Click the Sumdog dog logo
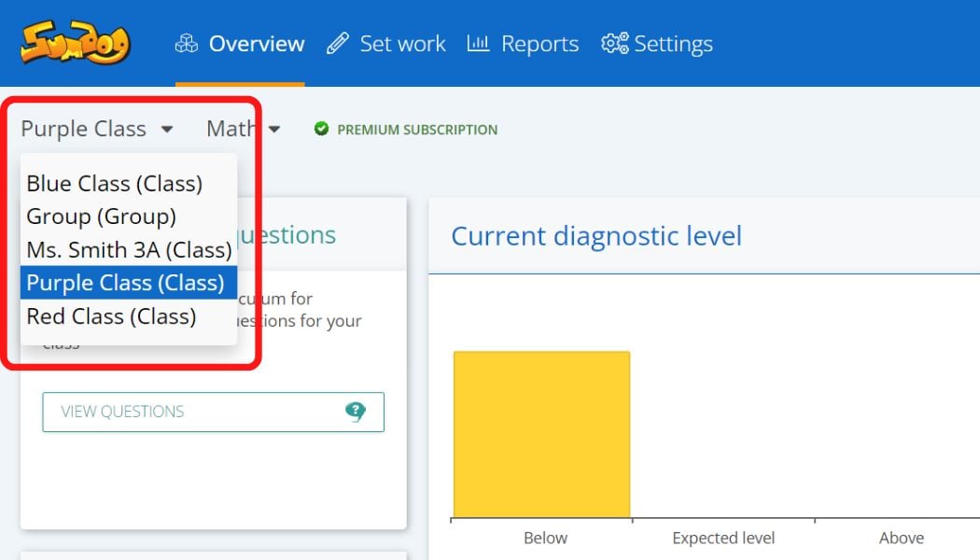Image resolution: width=980 pixels, height=560 pixels. [x=73, y=42]
